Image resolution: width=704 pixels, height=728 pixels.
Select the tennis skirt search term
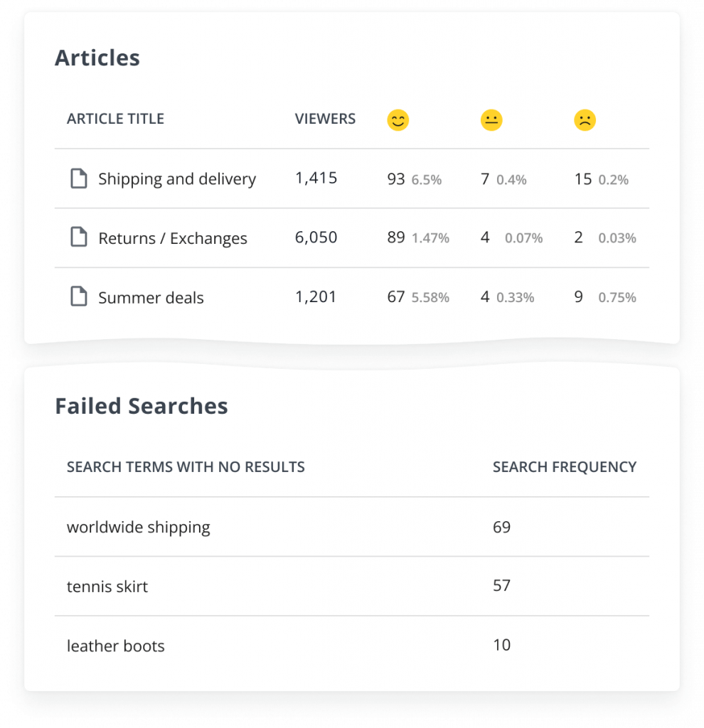107,587
